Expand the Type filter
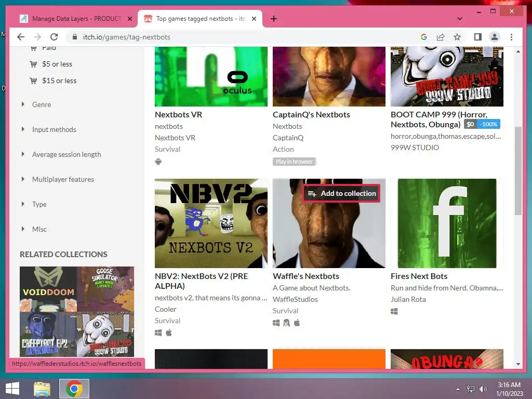Screen dimensions: 532x399 click(39, 204)
